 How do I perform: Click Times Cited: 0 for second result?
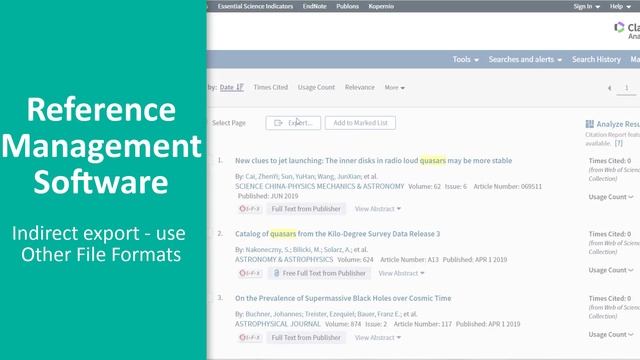click(x=610, y=234)
